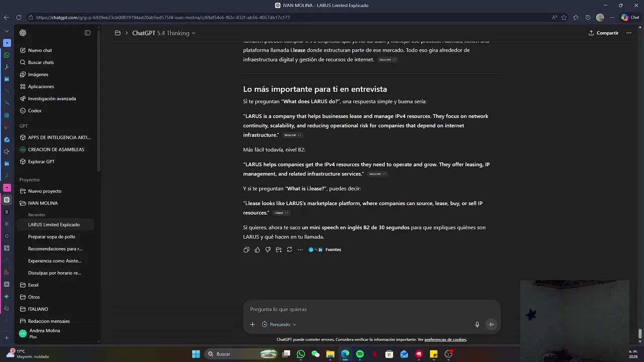The width and height of the screenshot is (644, 362).
Task: Open the Aplicaciones section
Action: click(56, 86)
